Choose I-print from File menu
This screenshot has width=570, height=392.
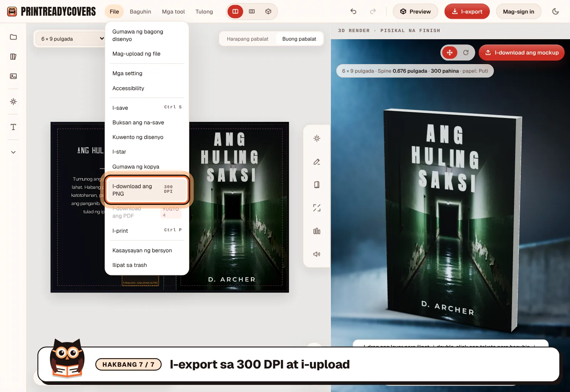click(147, 231)
